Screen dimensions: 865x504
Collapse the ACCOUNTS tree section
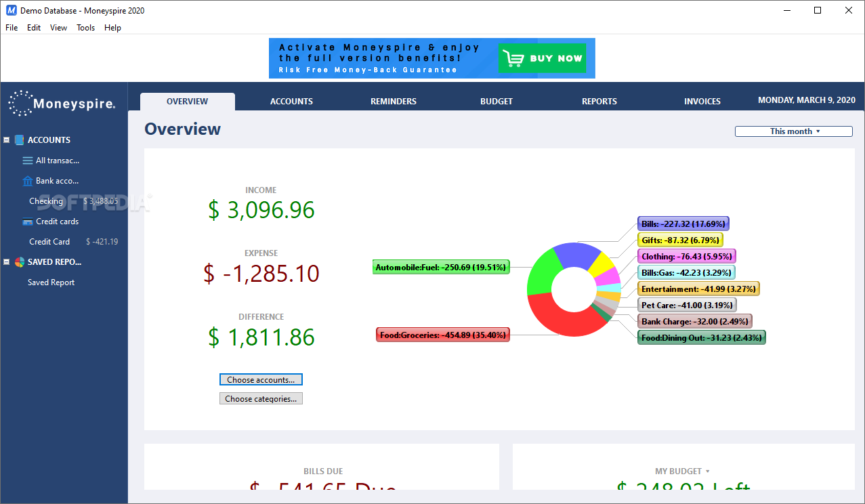tap(6, 140)
